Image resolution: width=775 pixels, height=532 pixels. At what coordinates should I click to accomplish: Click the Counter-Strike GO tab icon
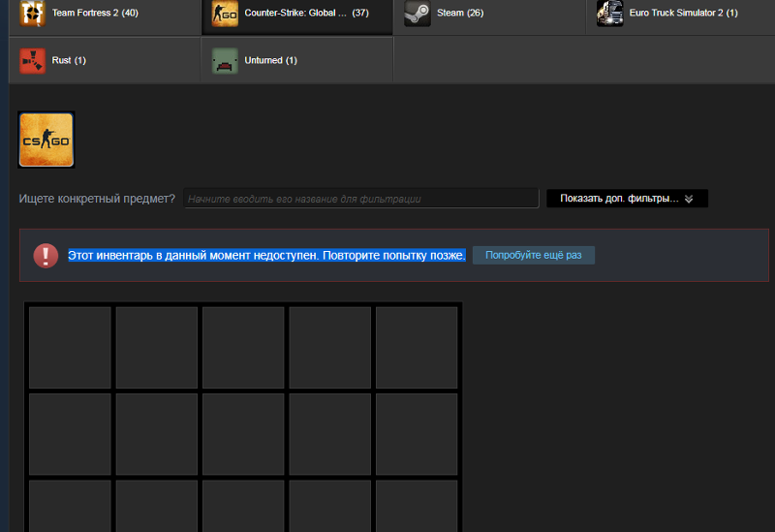(225, 14)
